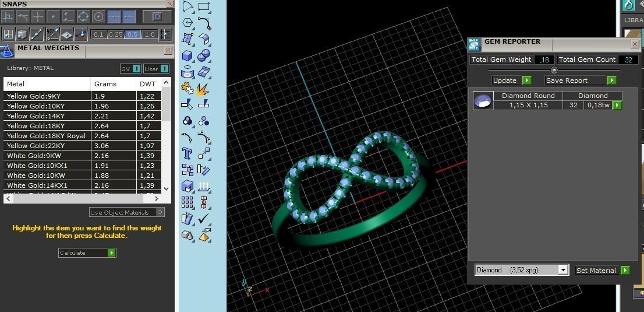644x312 pixels.
Task: Click Update in Gem Reporter
Action: [x=511, y=80]
